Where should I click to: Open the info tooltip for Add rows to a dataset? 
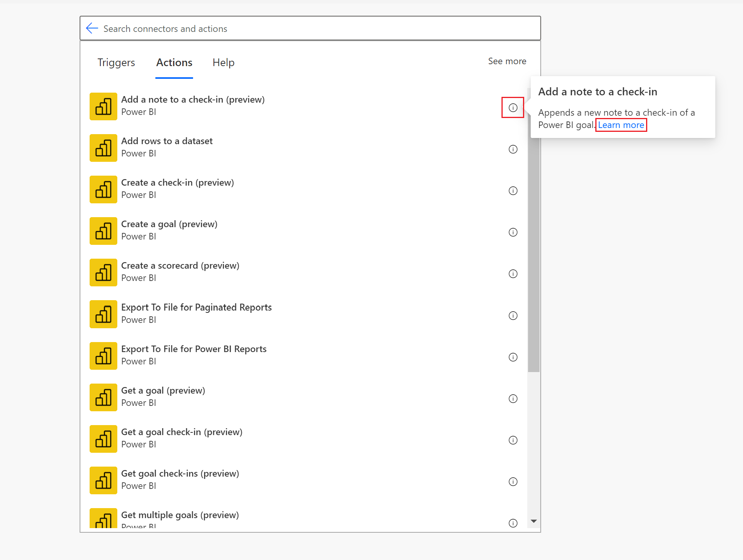coord(513,149)
